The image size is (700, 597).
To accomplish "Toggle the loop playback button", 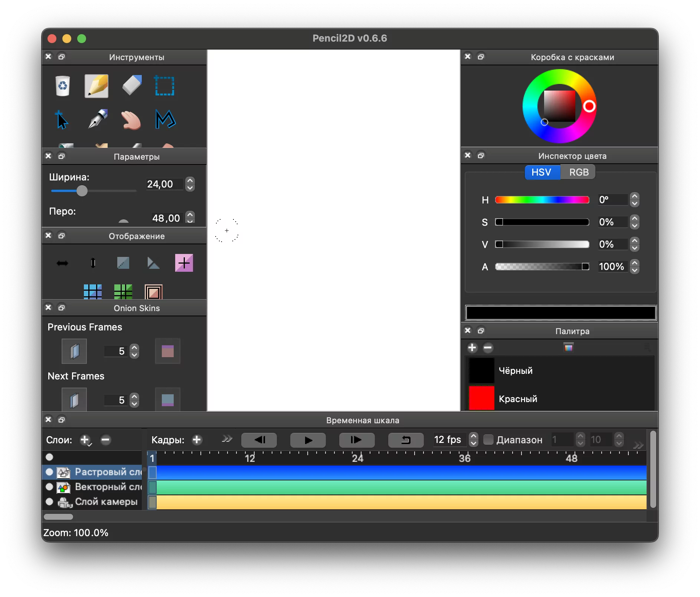I will 406,440.
